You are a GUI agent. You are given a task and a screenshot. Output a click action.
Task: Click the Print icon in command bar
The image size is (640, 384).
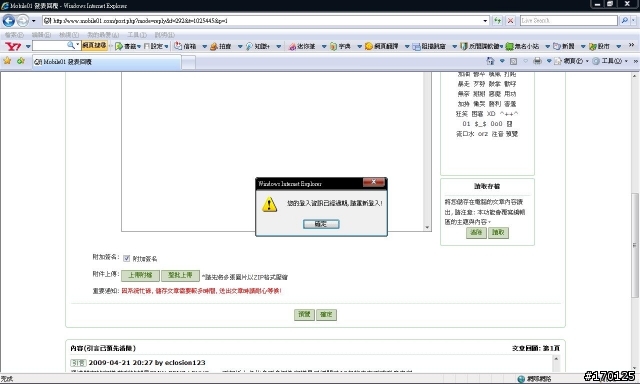pyautogui.click(x=537, y=61)
